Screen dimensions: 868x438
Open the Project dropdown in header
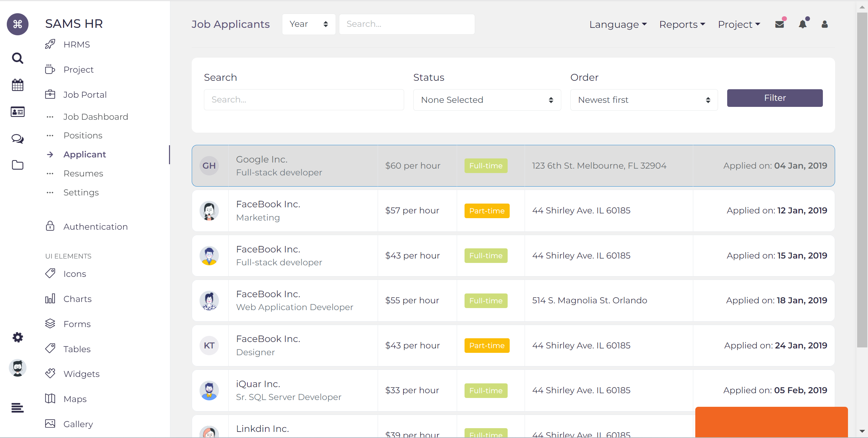click(x=739, y=24)
